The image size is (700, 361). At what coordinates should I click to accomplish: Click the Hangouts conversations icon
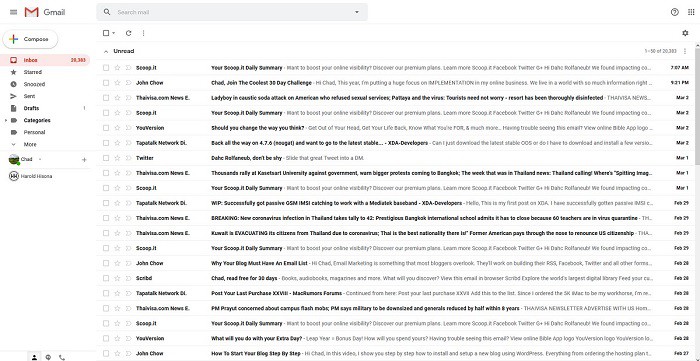click(x=48, y=357)
